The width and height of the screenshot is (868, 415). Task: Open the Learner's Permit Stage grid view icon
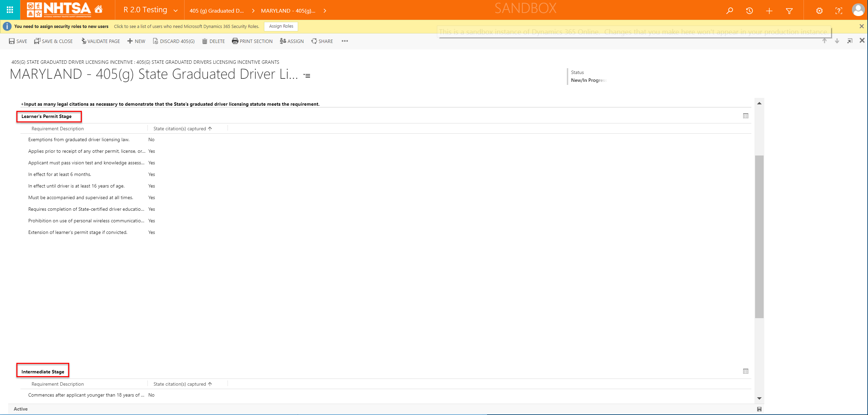[x=746, y=116]
